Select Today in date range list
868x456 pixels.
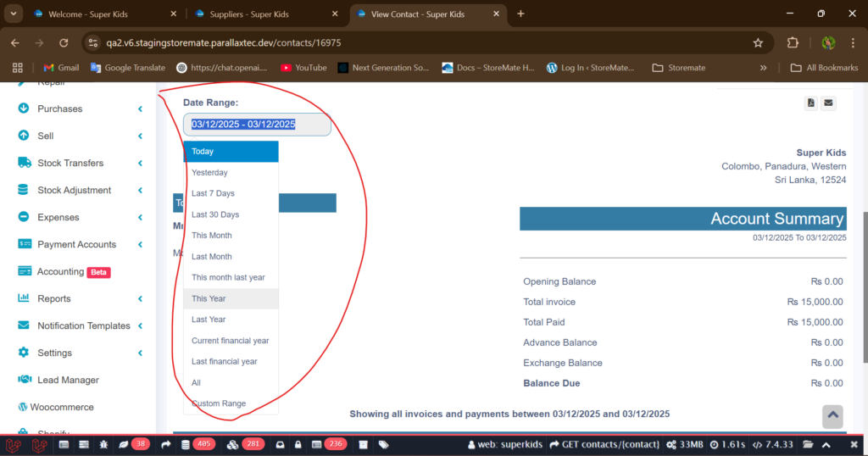231,151
